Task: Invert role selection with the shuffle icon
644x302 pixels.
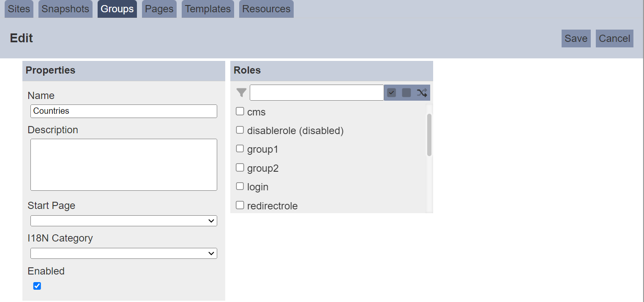Action: pos(422,93)
